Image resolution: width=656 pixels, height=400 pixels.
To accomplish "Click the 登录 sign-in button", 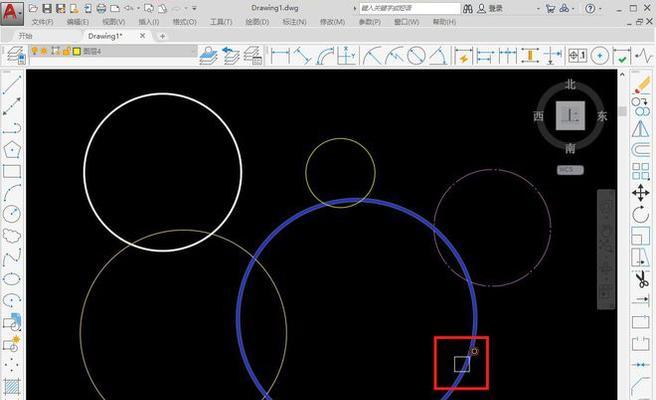I will tap(490, 8).
